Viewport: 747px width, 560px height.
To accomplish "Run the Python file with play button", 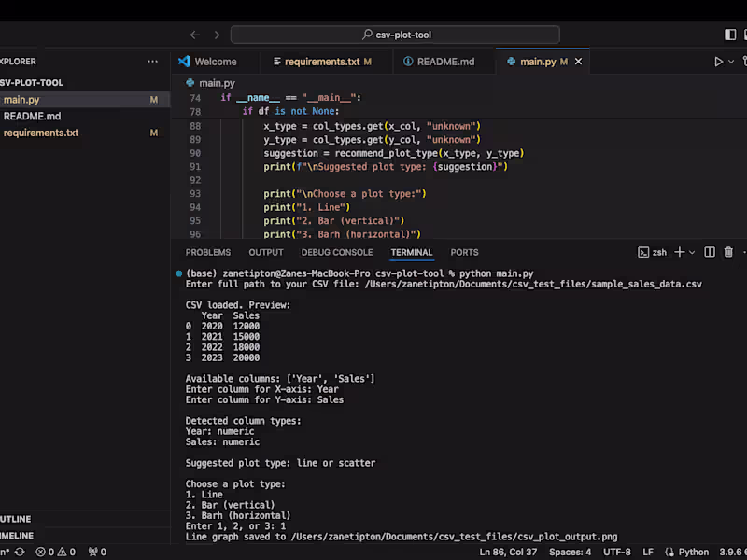I will point(718,62).
